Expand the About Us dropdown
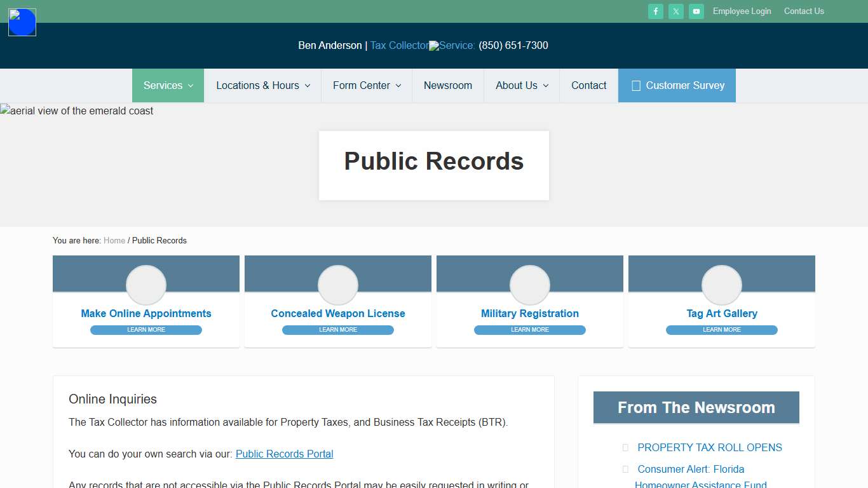Screen dimensions: 868x488 pos(521,85)
